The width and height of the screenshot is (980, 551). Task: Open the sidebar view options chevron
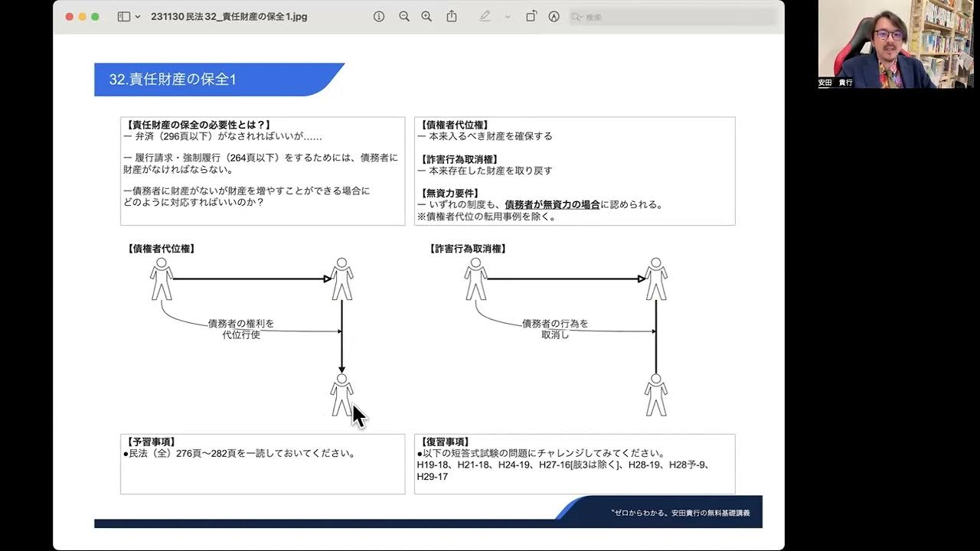pyautogui.click(x=138, y=17)
